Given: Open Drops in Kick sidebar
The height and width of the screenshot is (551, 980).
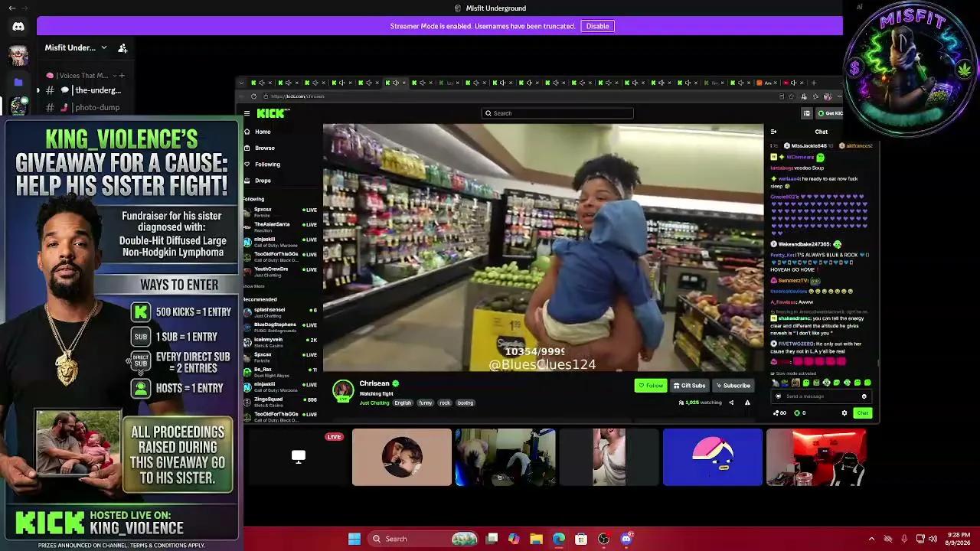Looking at the screenshot, I should point(263,181).
